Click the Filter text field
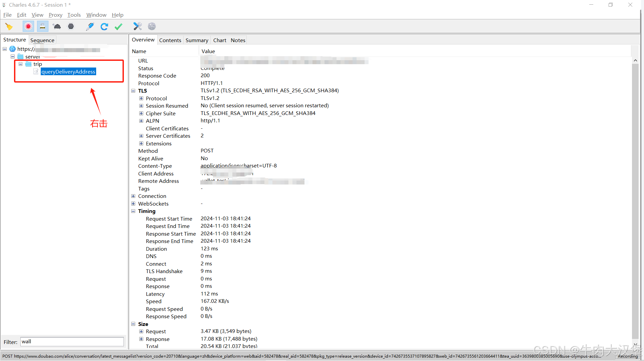 pos(72,342)
